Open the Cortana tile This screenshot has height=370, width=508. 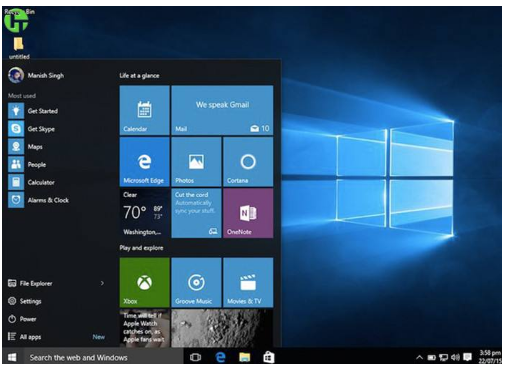click(x=248, y=162)
